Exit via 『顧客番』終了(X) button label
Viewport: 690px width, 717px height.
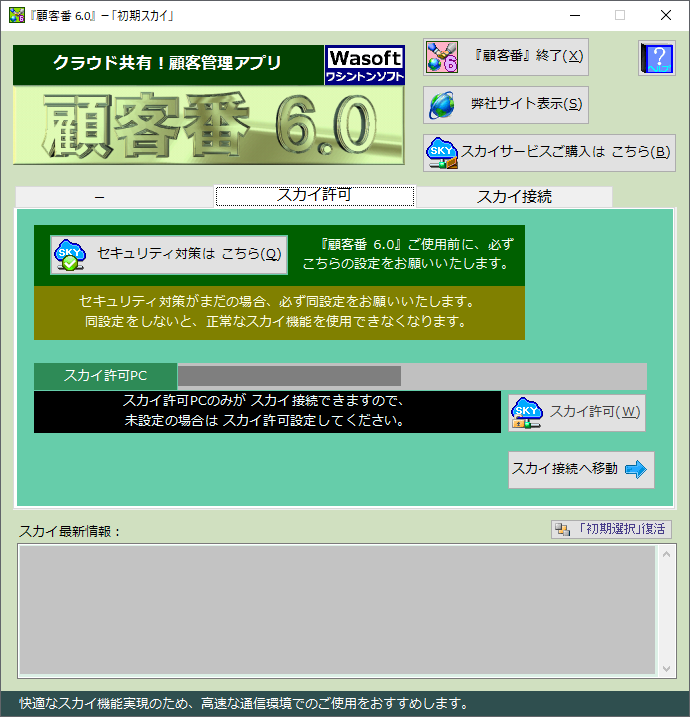(529, 56)
